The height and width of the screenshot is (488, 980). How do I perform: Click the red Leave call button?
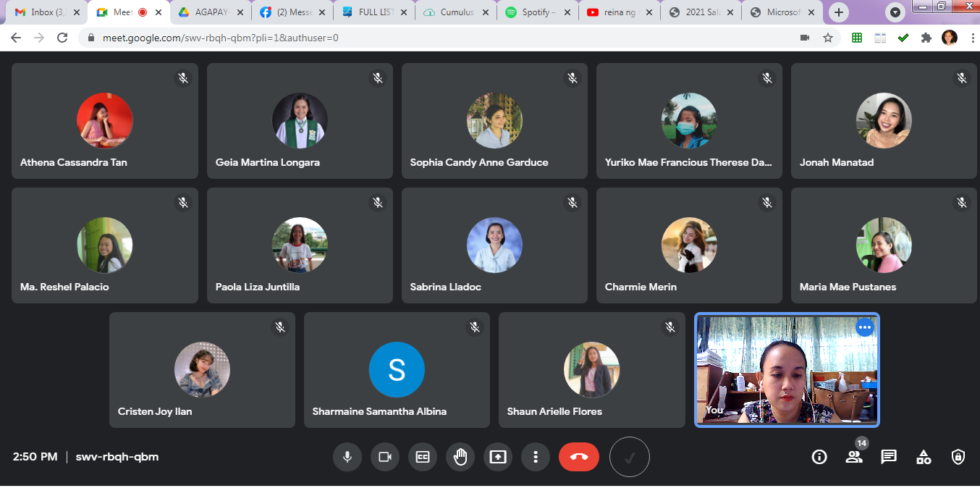coord(579,457)
